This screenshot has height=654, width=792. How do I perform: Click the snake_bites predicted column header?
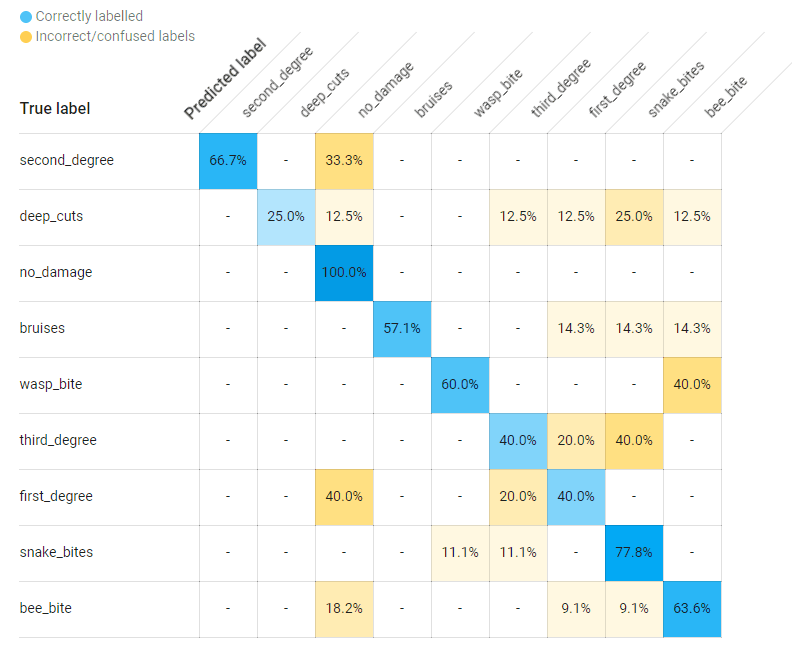[x=676, y=90]
